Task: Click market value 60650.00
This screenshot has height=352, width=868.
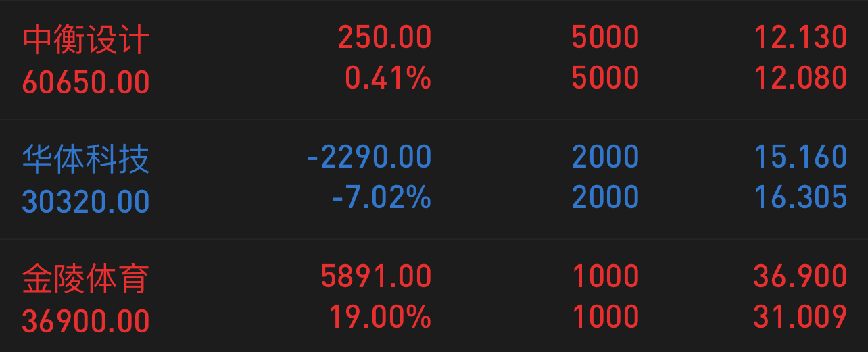Action: 86,82
